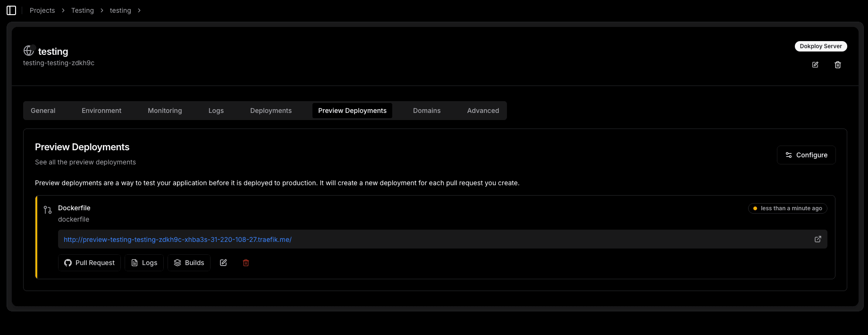Go to the Domains tab
This screenshot has width=868, height=335.
click(427, 111)
